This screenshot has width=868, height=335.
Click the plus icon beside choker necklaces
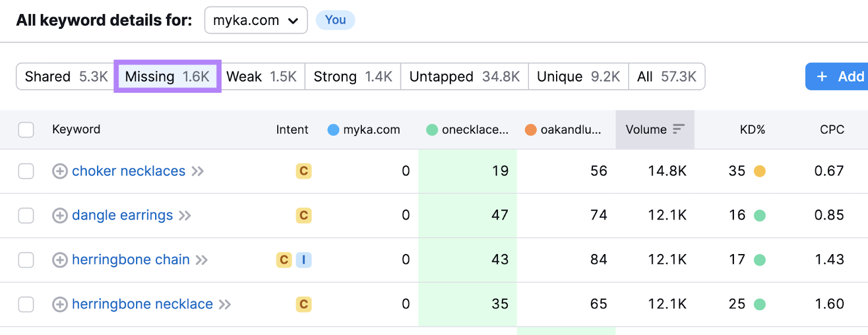pos(60,172)
